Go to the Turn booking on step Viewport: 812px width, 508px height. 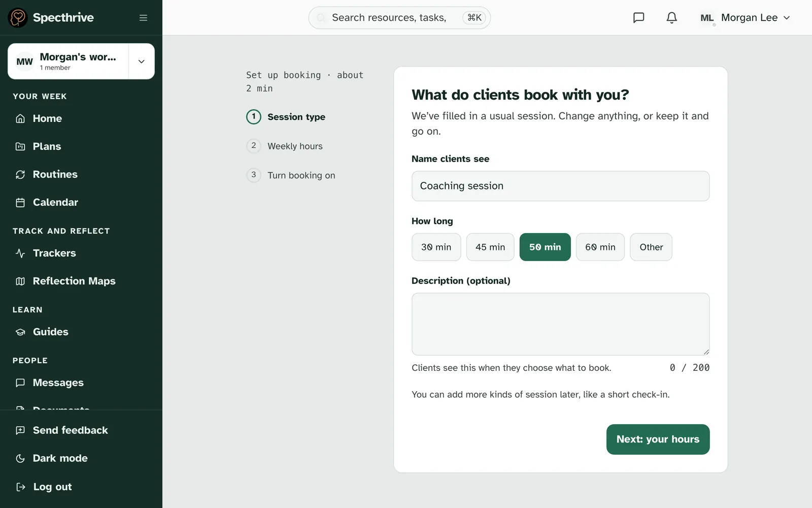pyautogui.click(x=291, y=175)
